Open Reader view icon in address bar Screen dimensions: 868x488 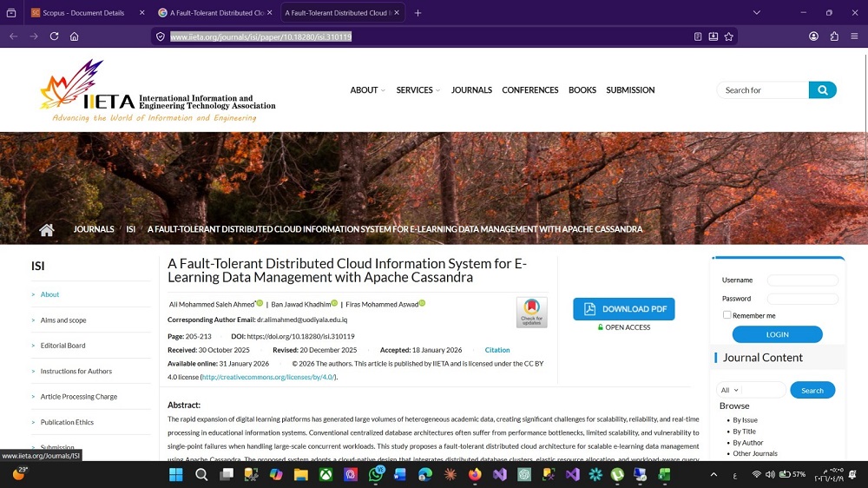coord(698,36)
